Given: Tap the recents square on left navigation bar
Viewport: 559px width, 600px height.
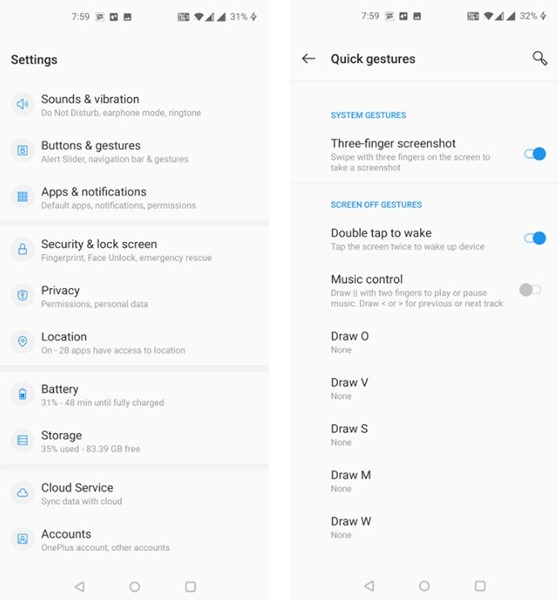Looking at the screenshot, I should pyautogui.click(x=191, y=586).
